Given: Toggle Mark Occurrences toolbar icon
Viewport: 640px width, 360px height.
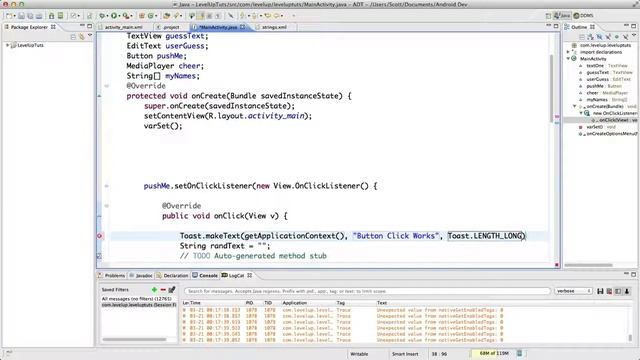Looking at the screenshot, I should tap(200, 16).
